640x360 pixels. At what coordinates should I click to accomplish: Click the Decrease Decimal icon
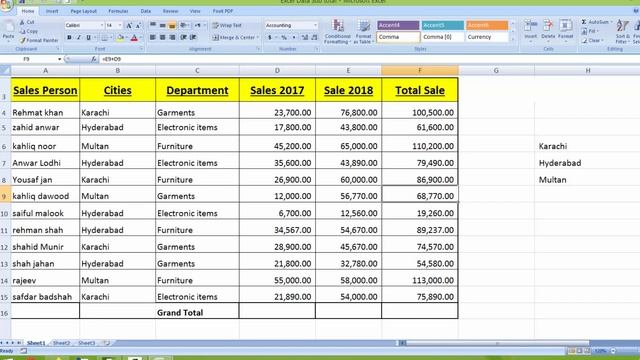314,37
